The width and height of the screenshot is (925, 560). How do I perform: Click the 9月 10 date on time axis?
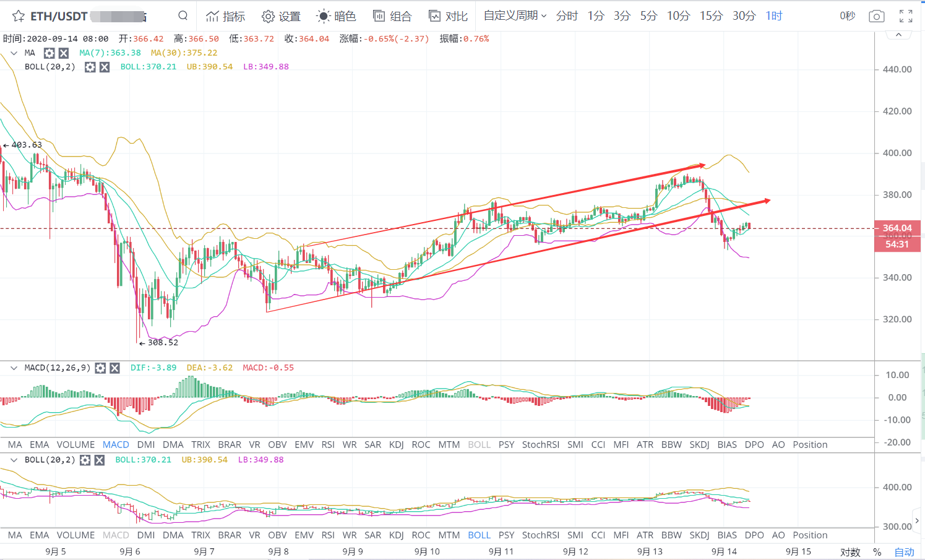[427, 552]
